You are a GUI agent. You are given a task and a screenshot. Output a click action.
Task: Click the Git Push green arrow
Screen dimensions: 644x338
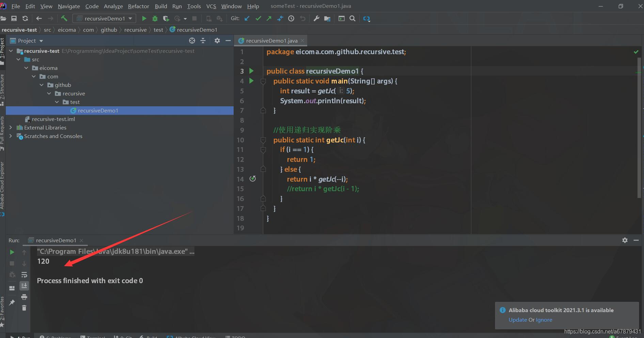(x=269, y=18)
